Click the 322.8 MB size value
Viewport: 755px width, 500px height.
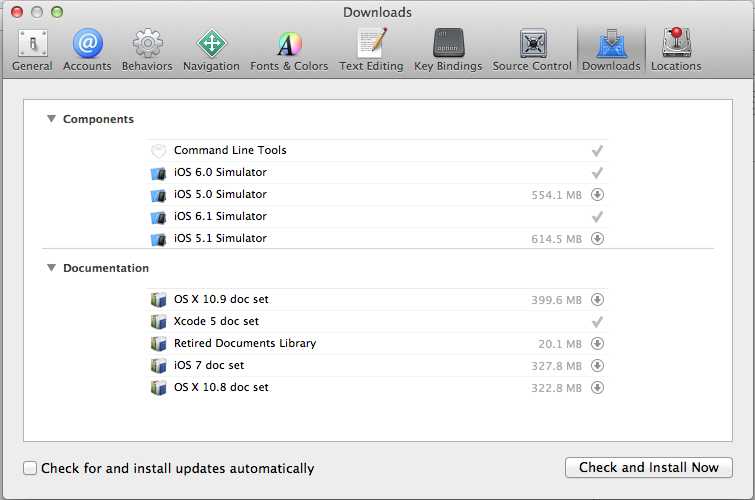[x=557, y=388]
